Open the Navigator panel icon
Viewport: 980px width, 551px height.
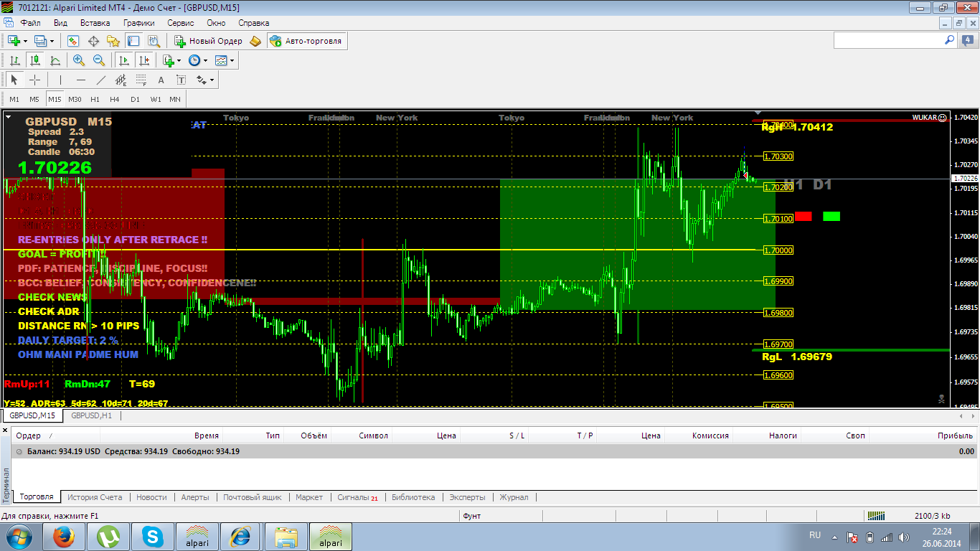(113, 41)
